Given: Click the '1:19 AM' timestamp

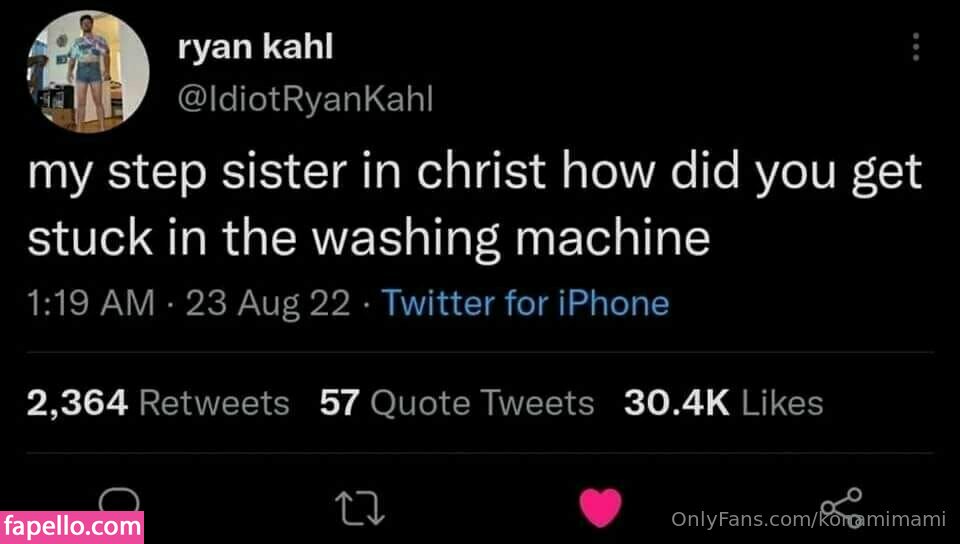Looking at the screenshot, I should (91, 303).
